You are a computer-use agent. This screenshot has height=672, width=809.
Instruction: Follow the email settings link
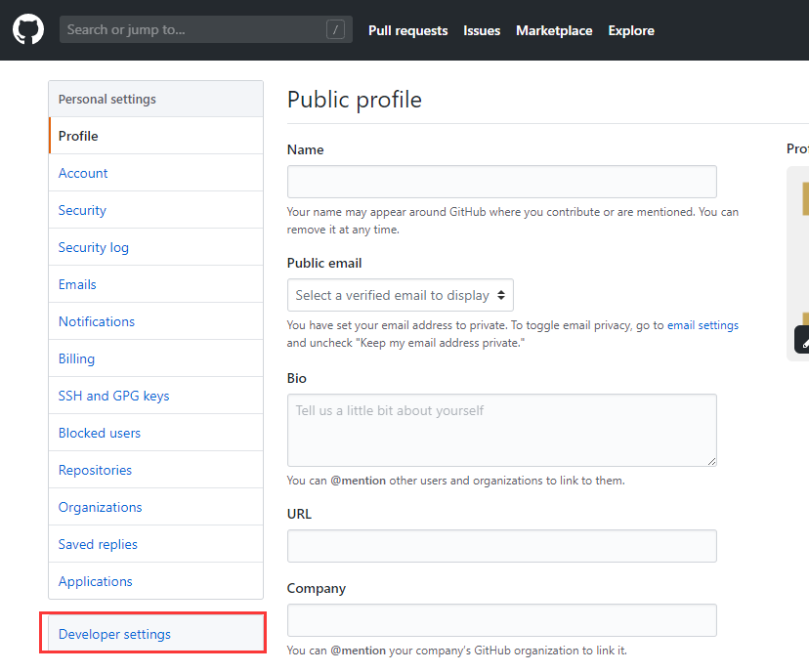(x=703, y=325)
